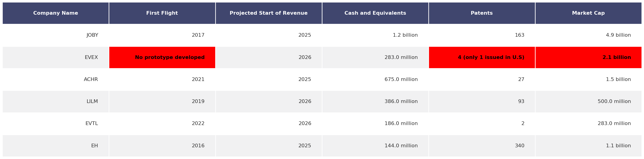Select the Projected Start of Revenue header

pos(269,13)
